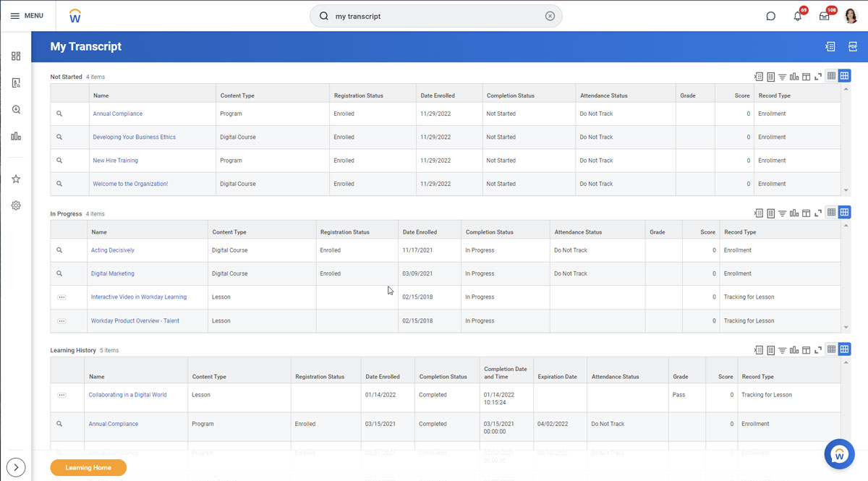Open Developing Your Business Ethics course
This screenshot has height=481, width=868.
point(134,137)
